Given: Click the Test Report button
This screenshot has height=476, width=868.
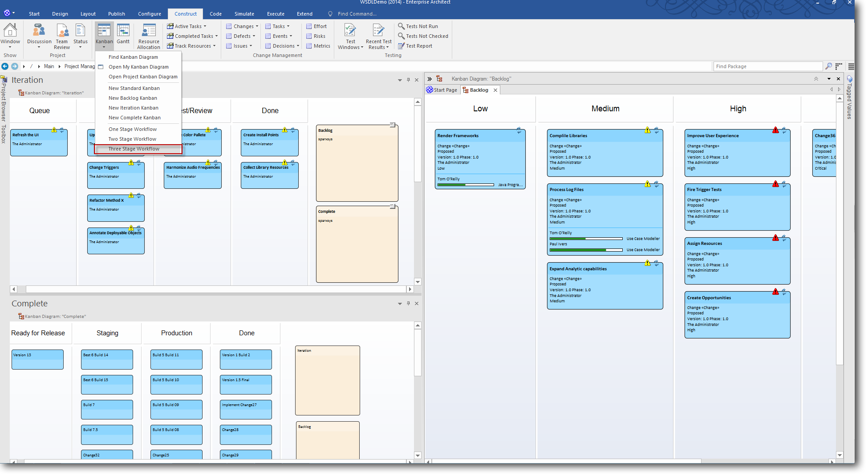Looking at the screenshot, I should tap(418, 46).
